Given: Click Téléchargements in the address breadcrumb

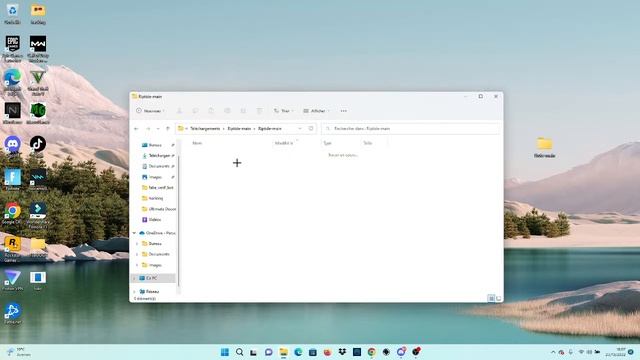Looking at the screenshot, I should click(205, 129).
